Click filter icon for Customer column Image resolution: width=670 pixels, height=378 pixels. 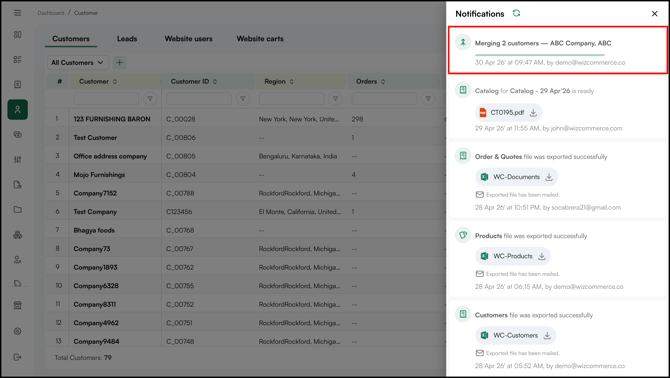pyautogui.click(x=150, y=99)
